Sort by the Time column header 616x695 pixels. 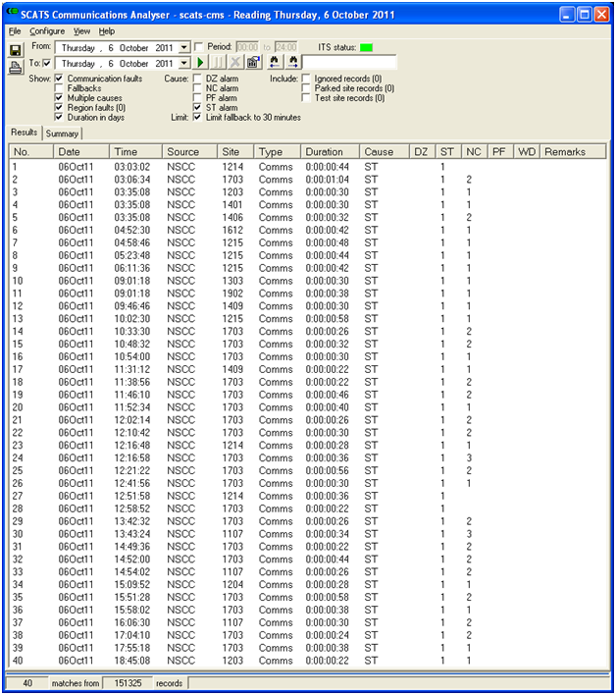[x=136, y=152]
